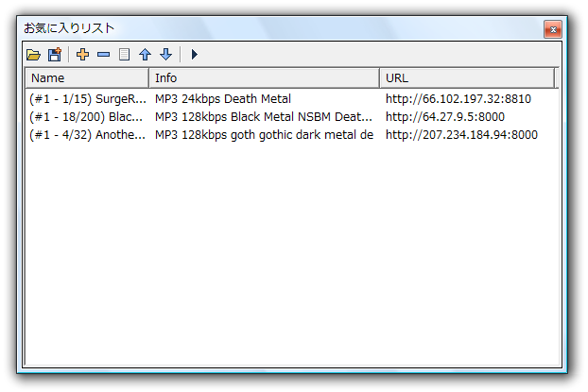Screen dimensions: 588x392
Task: Sort by the URL column header
Action: 467,78
